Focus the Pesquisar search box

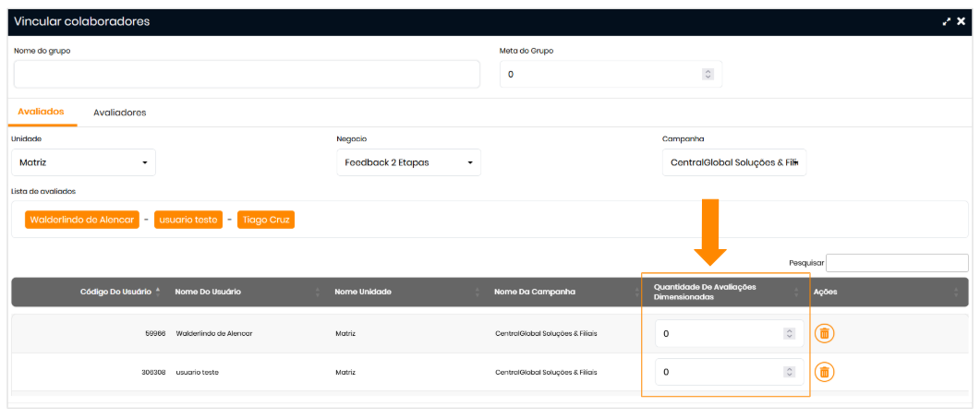click(897, 263)
